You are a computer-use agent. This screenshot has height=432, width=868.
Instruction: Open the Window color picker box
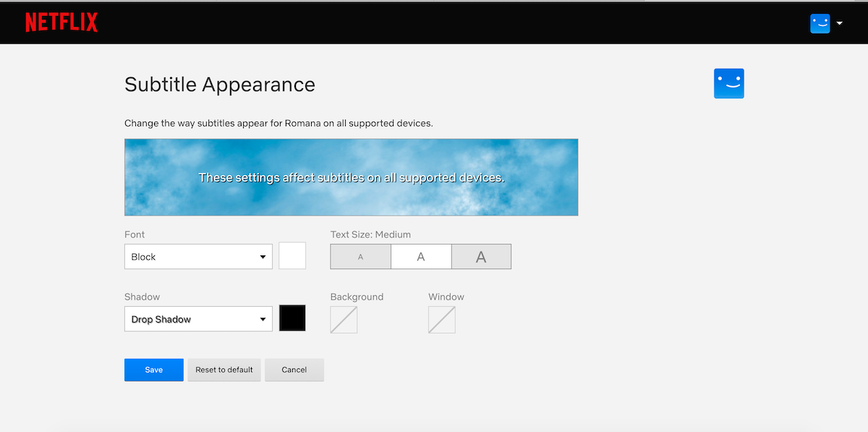441,319
